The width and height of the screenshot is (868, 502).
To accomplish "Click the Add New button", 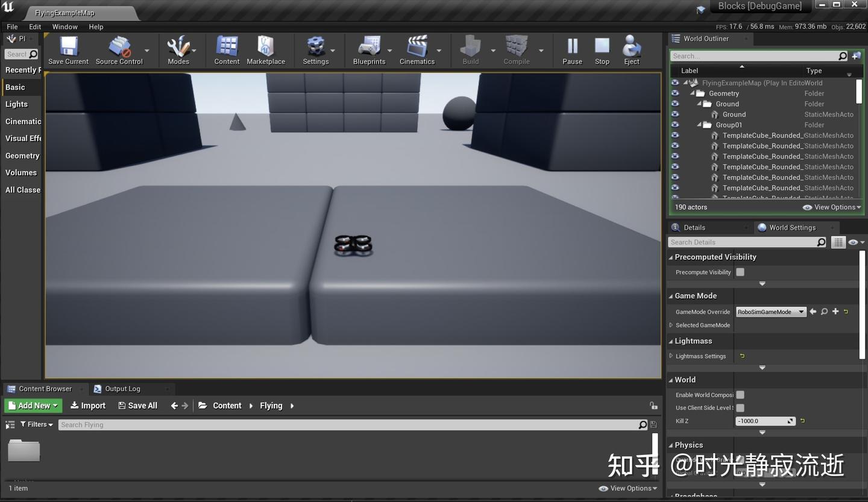I will pyautogui.click(x=33, y=406).
